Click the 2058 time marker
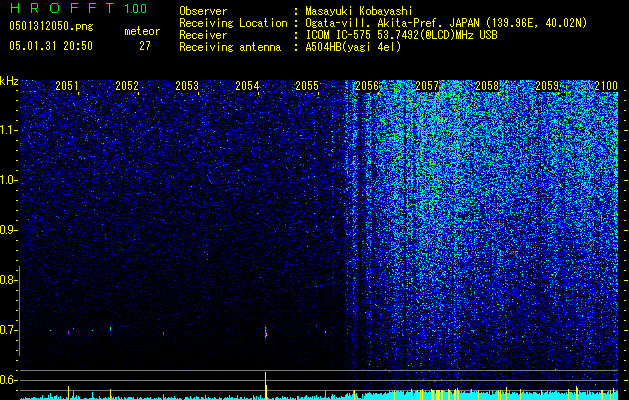 tap(487, 86)
